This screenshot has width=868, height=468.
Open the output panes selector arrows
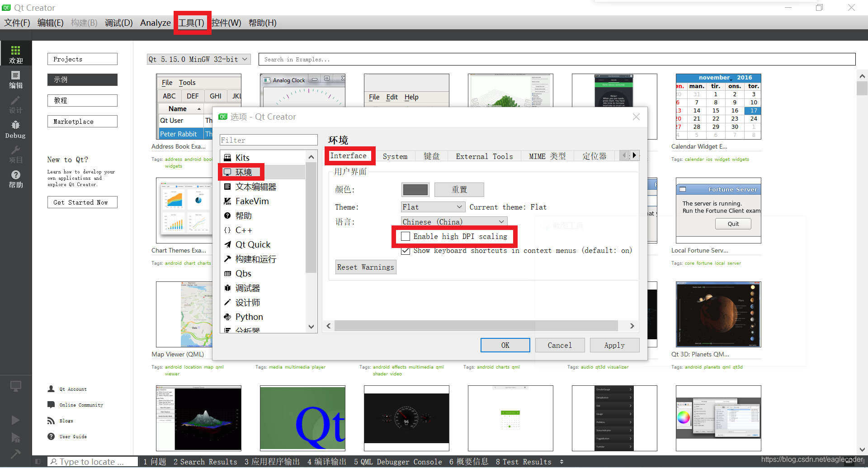(x=562, y=462)
